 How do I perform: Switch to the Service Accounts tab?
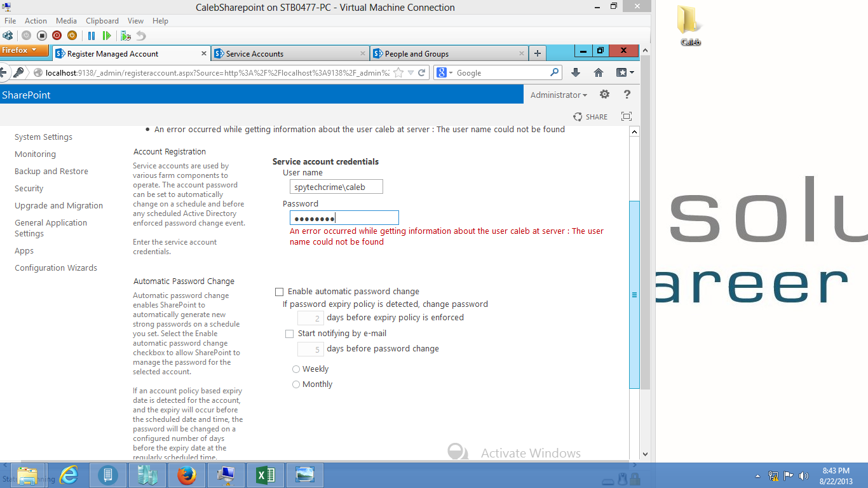[x=290, y=53]
